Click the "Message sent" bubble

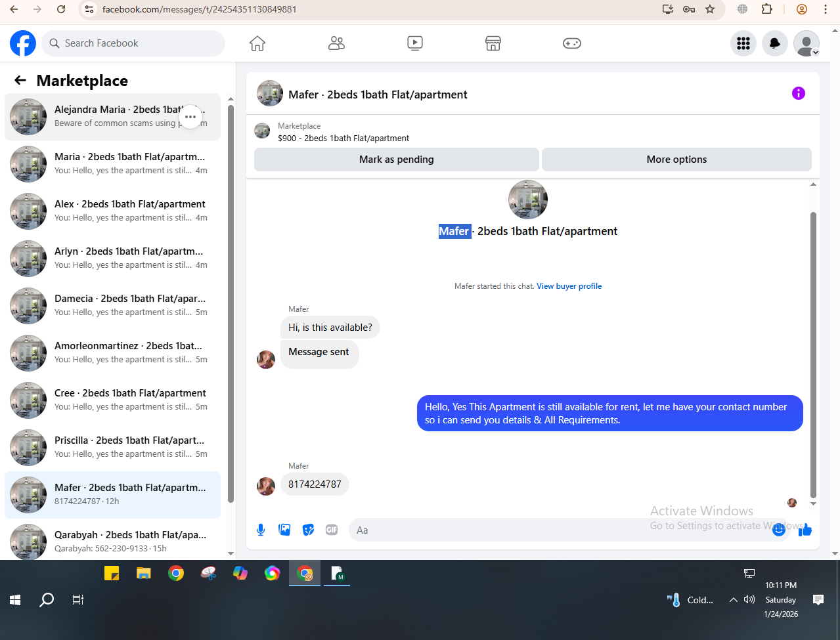point(319,354)
